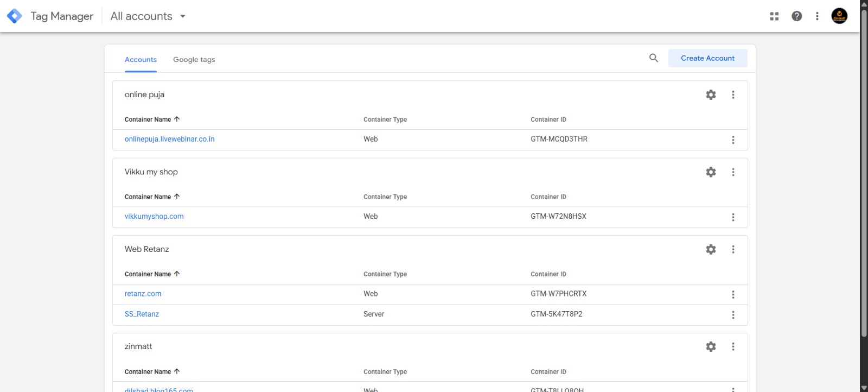The width and height of the screenshot is (868, 392).
Task: Click the Server container type cell
Action: [374, 314]
